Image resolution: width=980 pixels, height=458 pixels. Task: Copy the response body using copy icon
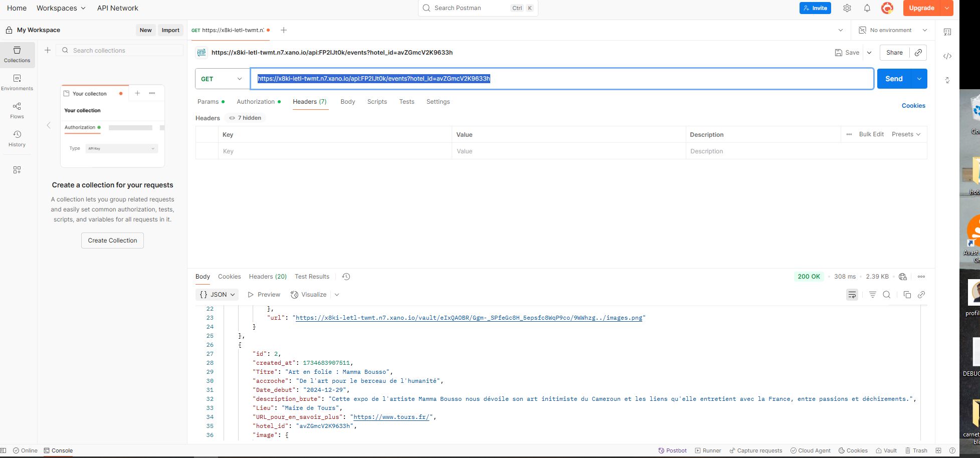tap(907, 295)
